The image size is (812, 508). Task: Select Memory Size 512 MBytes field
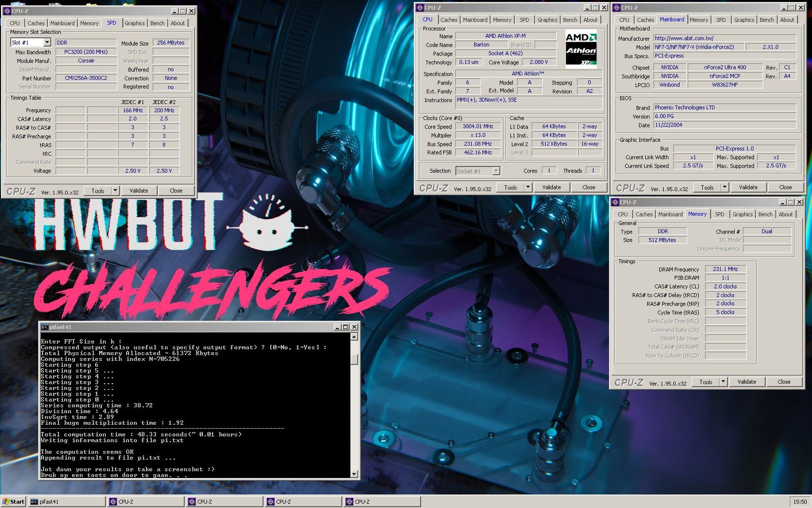[663, 240]
